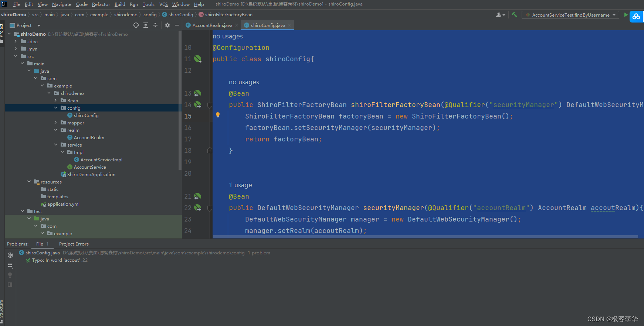
Task: Open the Build menu
Action: pos(120,4)
